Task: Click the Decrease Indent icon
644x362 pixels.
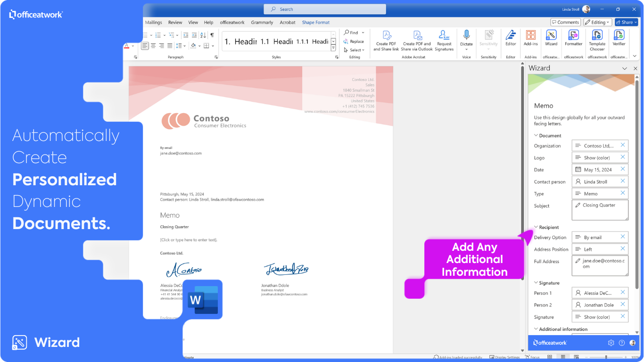Action: [186, 35]
